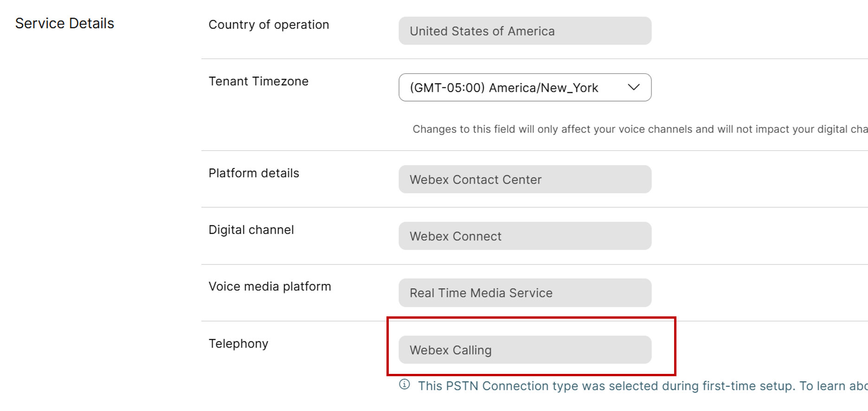Click the Tenant Timezone label

(x=258, y=81)
